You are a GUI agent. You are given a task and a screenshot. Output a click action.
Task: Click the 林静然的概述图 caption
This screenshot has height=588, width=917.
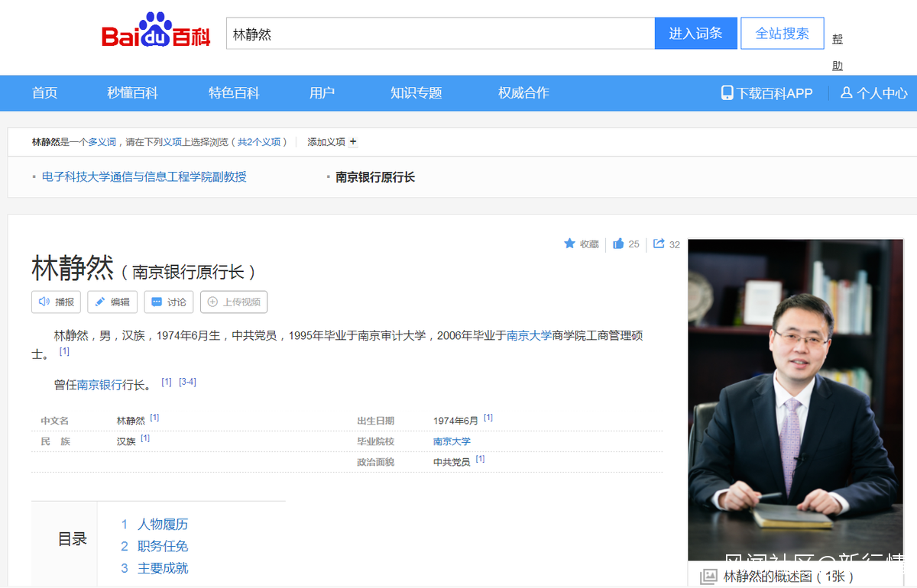(x=789, y=577)
